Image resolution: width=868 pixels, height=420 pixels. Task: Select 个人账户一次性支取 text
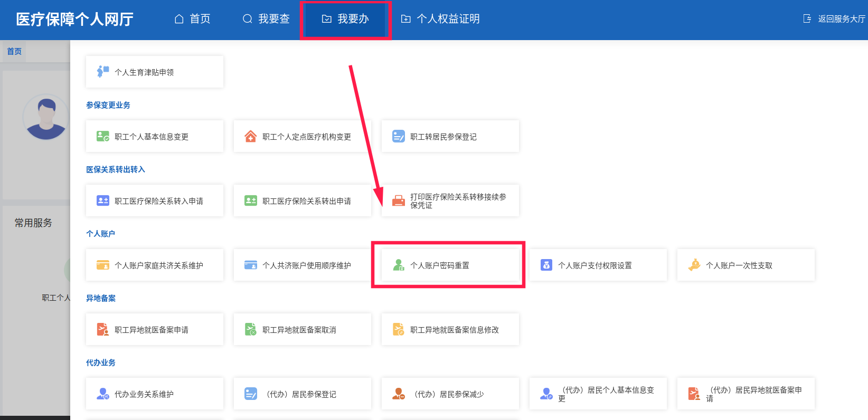click(x=739, y=265)
